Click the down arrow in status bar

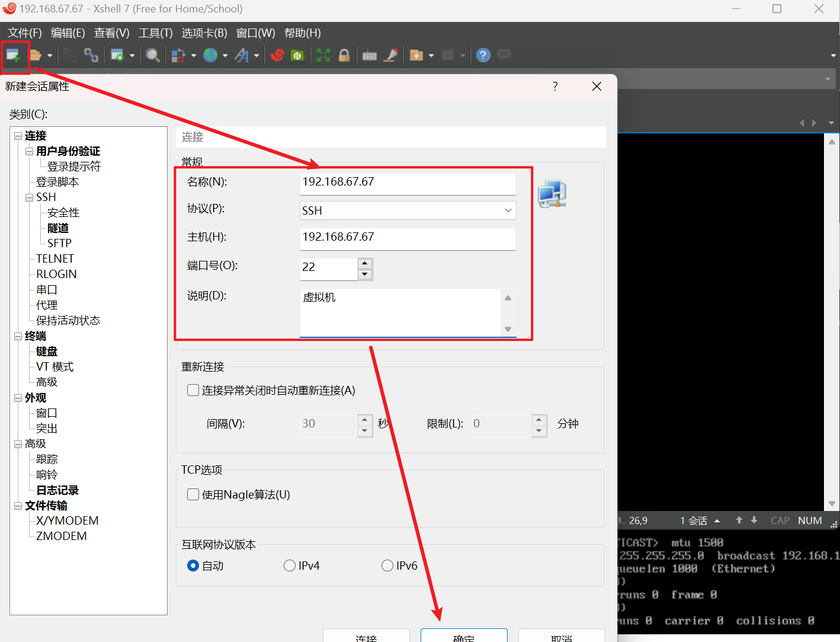point(754,520)
